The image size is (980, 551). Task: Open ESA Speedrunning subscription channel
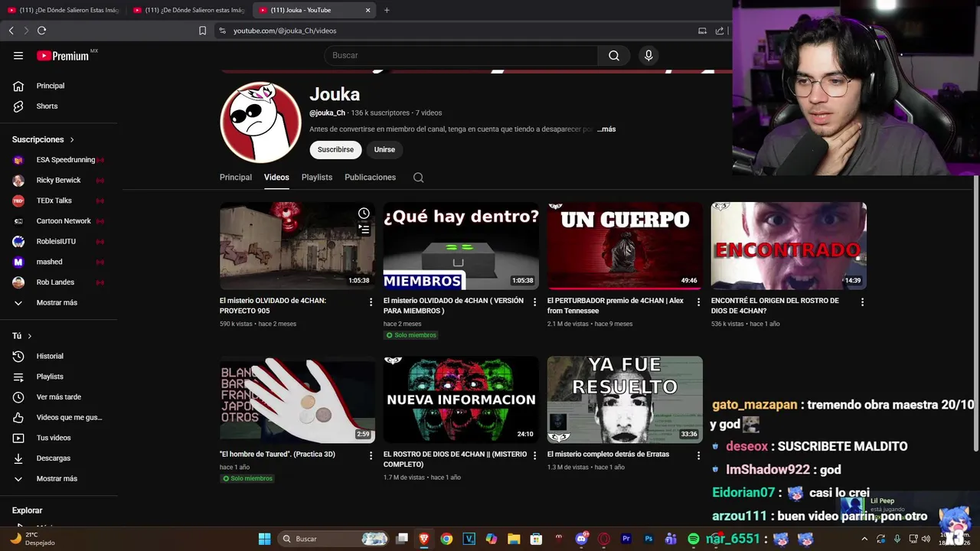point(59,160)
